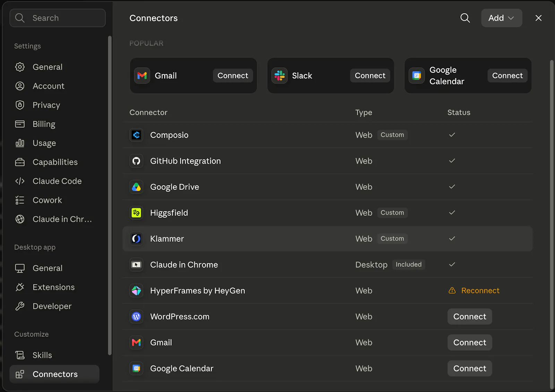Open Capabilities settings
Image resolution: width=555 pixels, height=392 pixels.
(x=54, y=162)
